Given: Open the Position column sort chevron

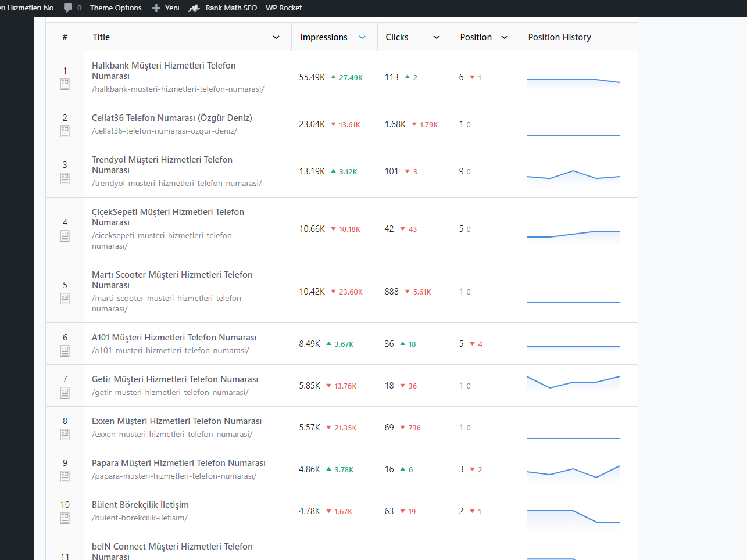Looking at the screenshot, I should pyautogui.click(x=505, y=37).
